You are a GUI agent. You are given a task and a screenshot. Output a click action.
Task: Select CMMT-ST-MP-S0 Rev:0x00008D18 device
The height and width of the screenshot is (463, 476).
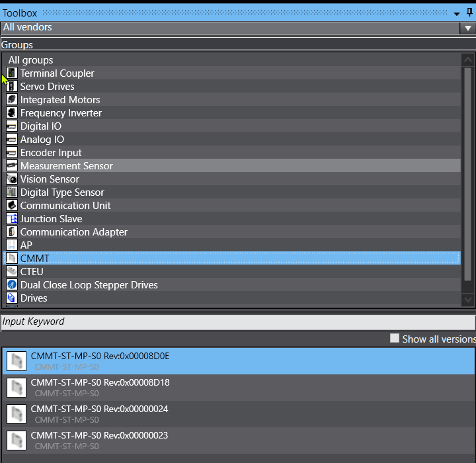(239, 388)
